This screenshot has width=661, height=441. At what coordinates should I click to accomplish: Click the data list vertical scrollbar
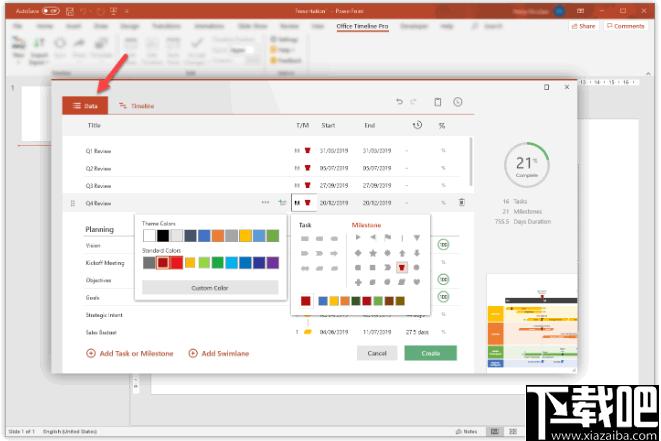(470, 161)
